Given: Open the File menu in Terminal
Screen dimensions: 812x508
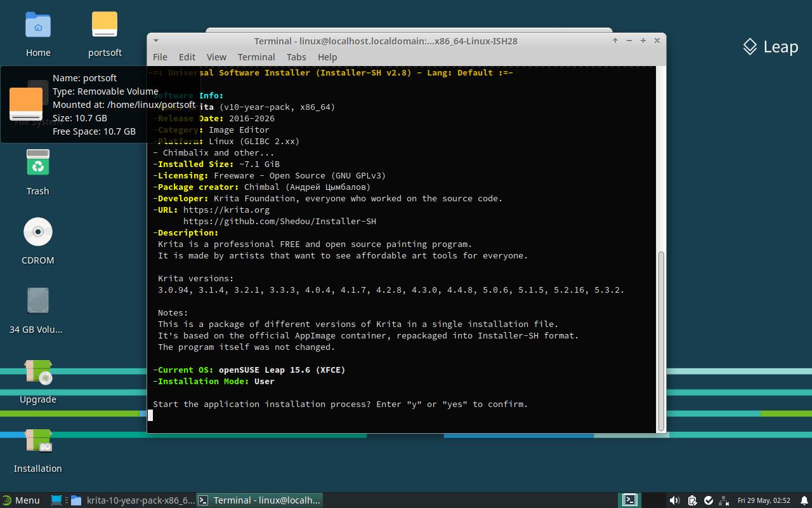Looking at the screenshot, I should (160, 57).
